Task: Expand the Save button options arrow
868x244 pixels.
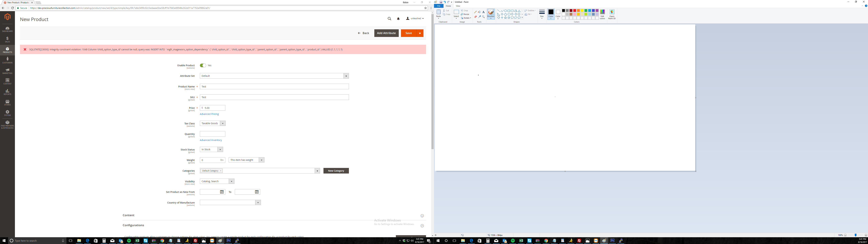Action: (x=420, y=33)
